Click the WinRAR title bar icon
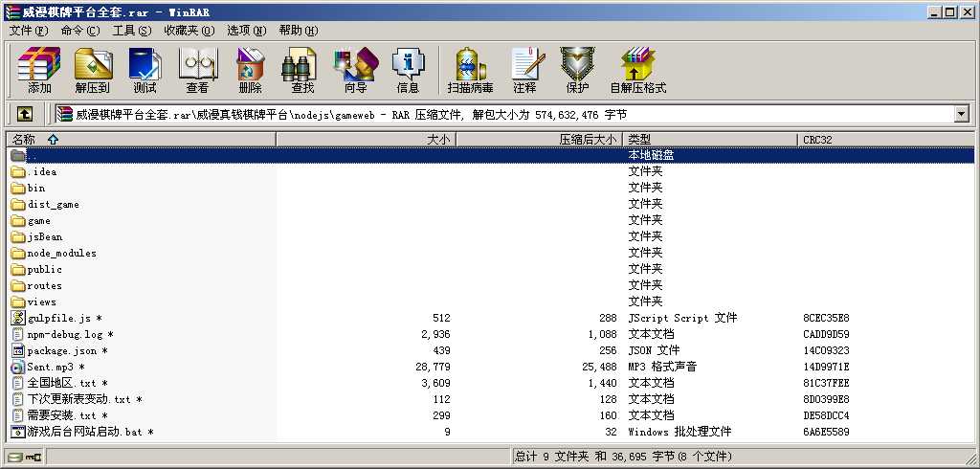Screen dimensions: 980x469 [x=11, y=11]
